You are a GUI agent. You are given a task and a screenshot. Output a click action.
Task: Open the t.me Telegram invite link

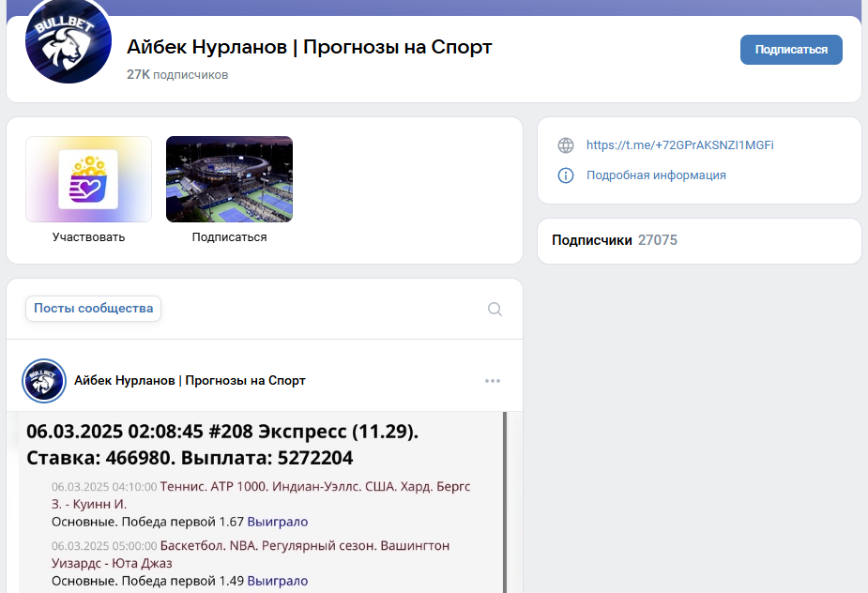click(679, 145)
